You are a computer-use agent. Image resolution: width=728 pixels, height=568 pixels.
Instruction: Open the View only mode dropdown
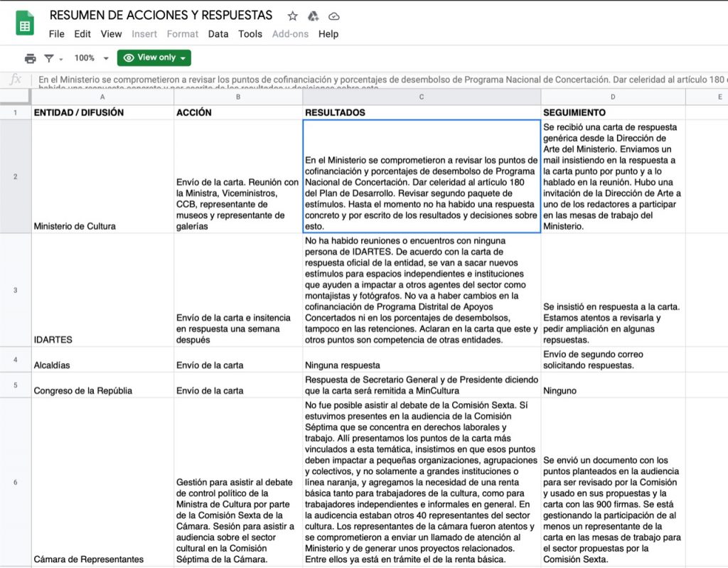(x=154, y=58)
